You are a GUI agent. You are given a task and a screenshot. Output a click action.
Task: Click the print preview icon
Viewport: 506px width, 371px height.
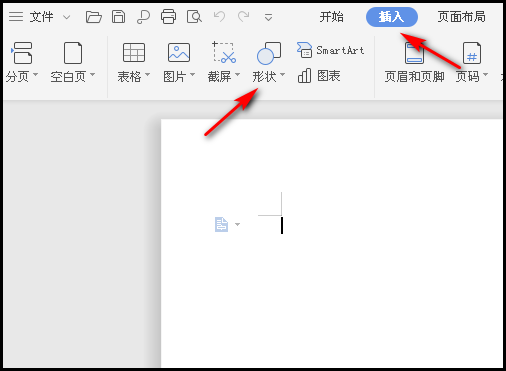194,17
